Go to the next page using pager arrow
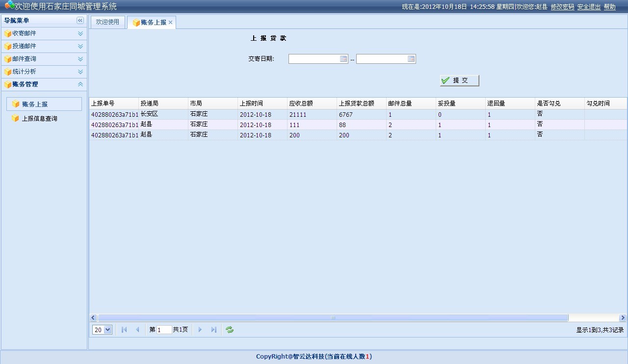Viewport: 628px width, 364px height. [x=200, y=329]
